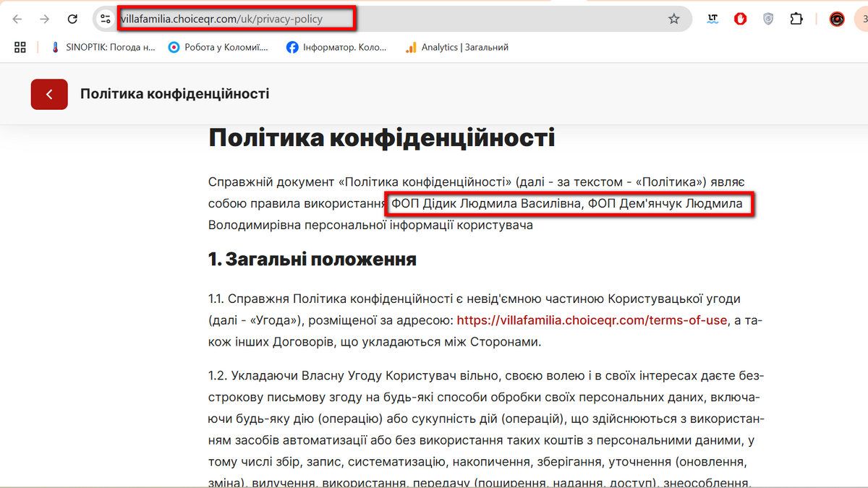
Task: Click the back navigation arrow
Action: 17,19
